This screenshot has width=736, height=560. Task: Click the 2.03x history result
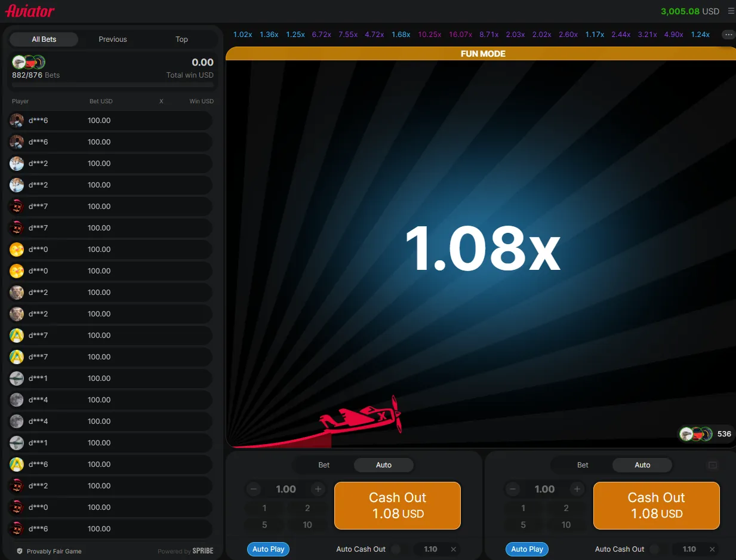[x=515, y=35]
